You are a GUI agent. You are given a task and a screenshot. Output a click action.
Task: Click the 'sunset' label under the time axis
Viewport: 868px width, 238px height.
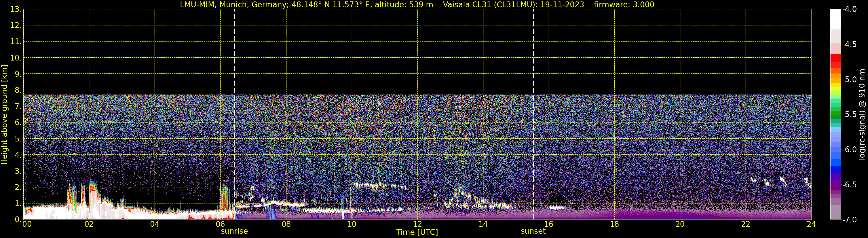(x=533, y=231)
